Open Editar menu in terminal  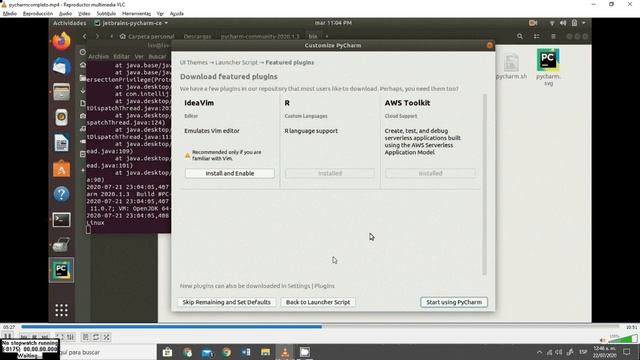click(x=121, y=56)
